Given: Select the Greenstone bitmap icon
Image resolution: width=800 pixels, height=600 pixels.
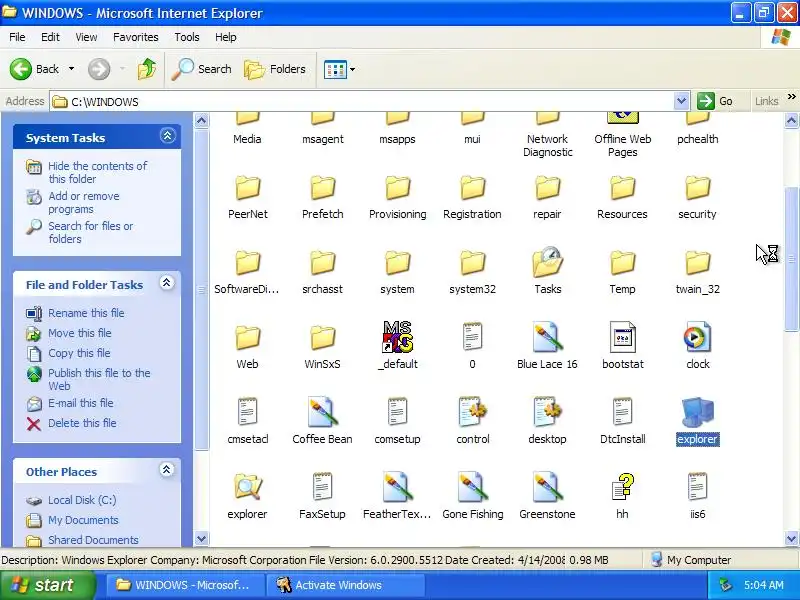Looking at the screenshot, I should tap(547, 487).
